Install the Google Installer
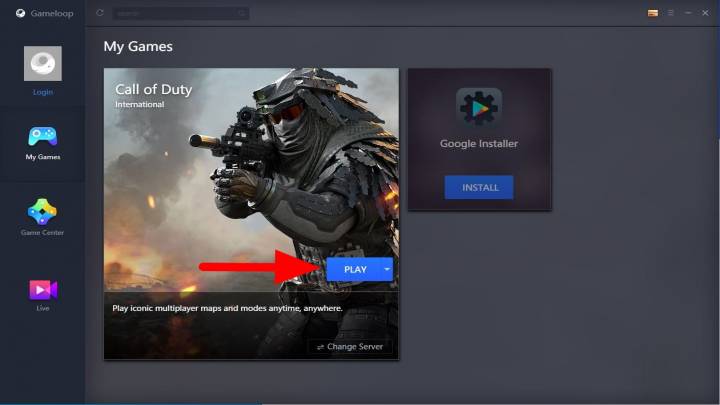Screen dimensions: 720x405 coord(479,187)
